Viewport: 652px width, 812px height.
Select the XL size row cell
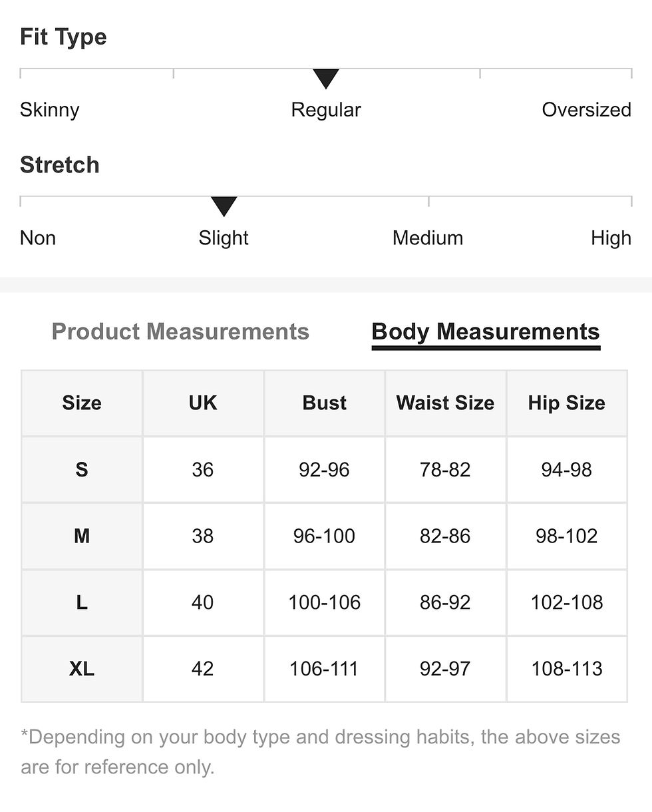pos(82,669)
